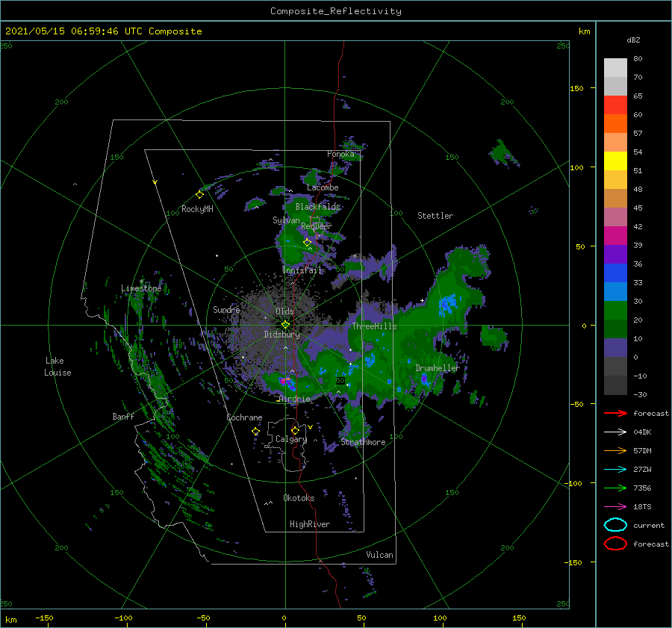Click the yellow diamond marker near RockyMH
Viewport: 672px width, 628px height.
pos(199,195)
